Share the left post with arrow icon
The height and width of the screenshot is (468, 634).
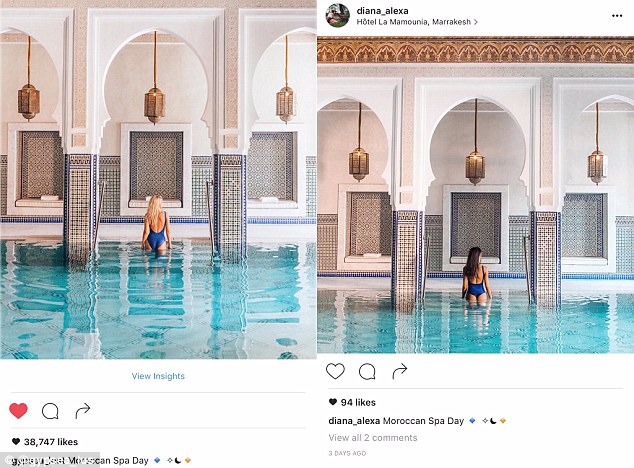(x=82, y=411)
